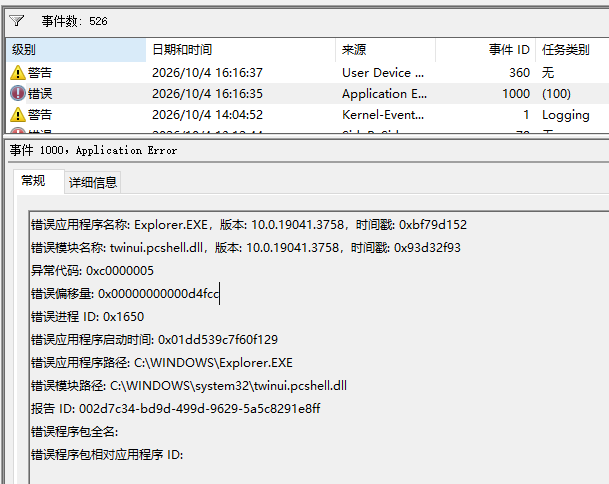609x484 pixels.
Task: Click task category (100) cell
Action: 556,94
